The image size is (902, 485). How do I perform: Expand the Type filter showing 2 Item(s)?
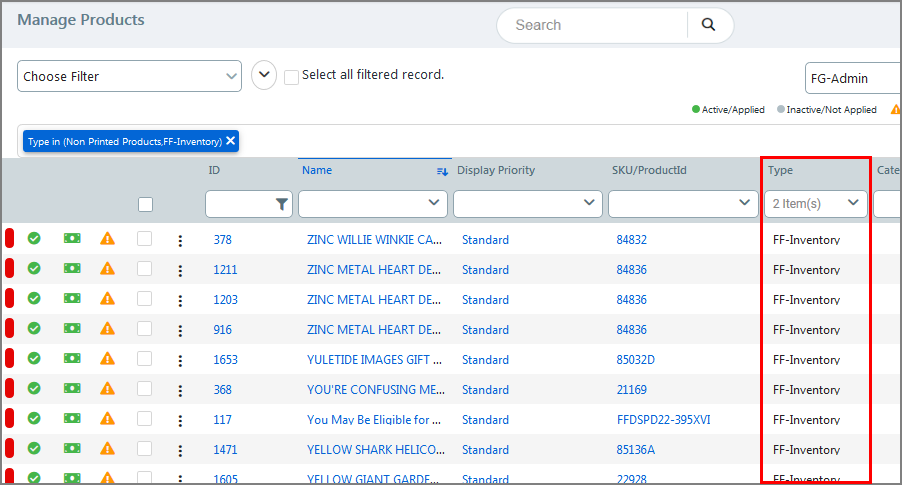point(816,204)
